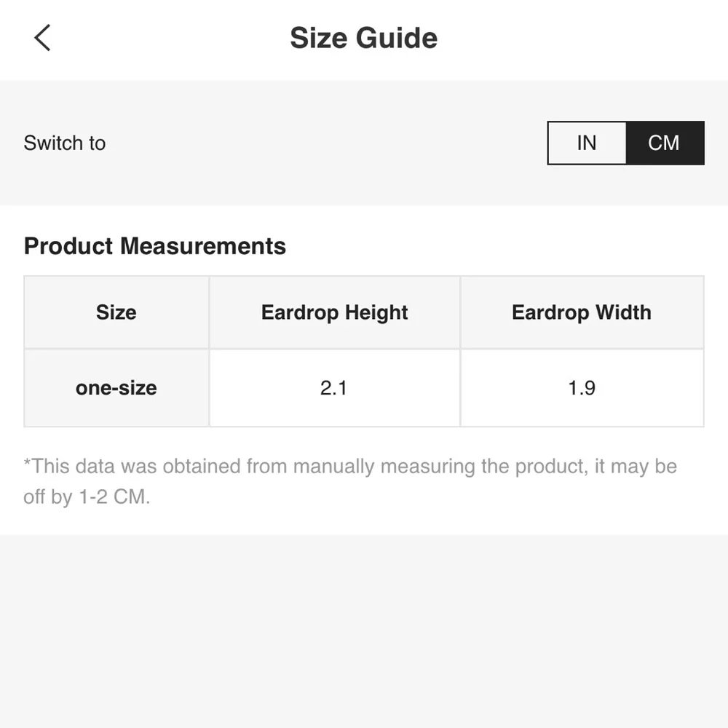This screenshot has height=728, width=728.
Task: Click the one-size row label
Action: (116, 388)
